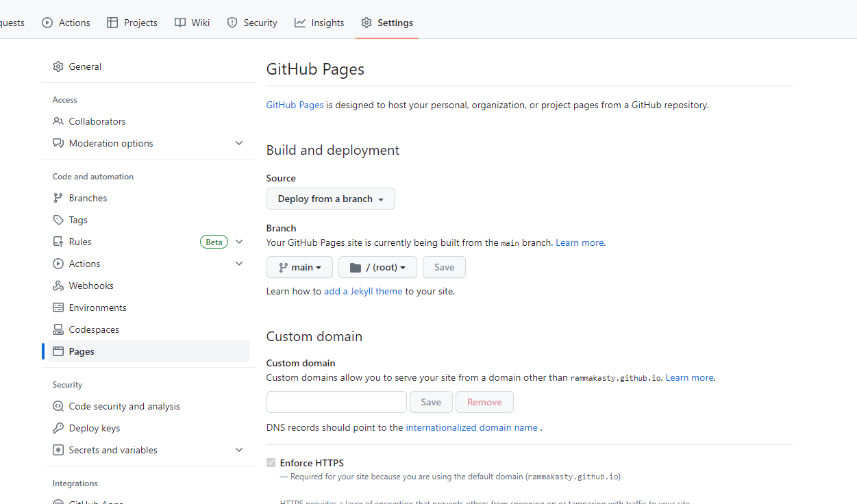Expand the Moderation options chevron
The image size is (857, 504).
click(239, 143)
